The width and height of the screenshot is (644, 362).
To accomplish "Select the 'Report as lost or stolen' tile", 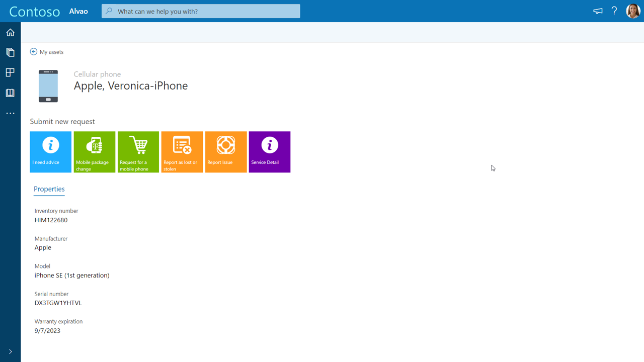I will 182,152.
